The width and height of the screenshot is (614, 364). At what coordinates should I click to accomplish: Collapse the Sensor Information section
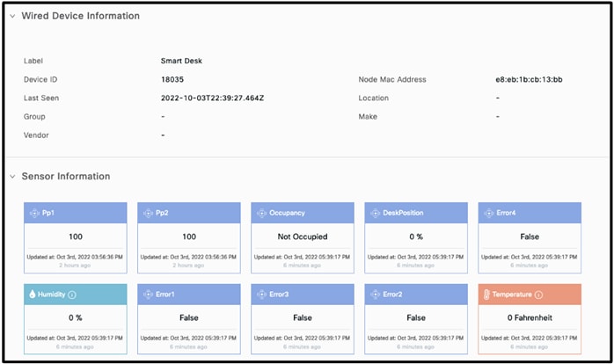12,177
